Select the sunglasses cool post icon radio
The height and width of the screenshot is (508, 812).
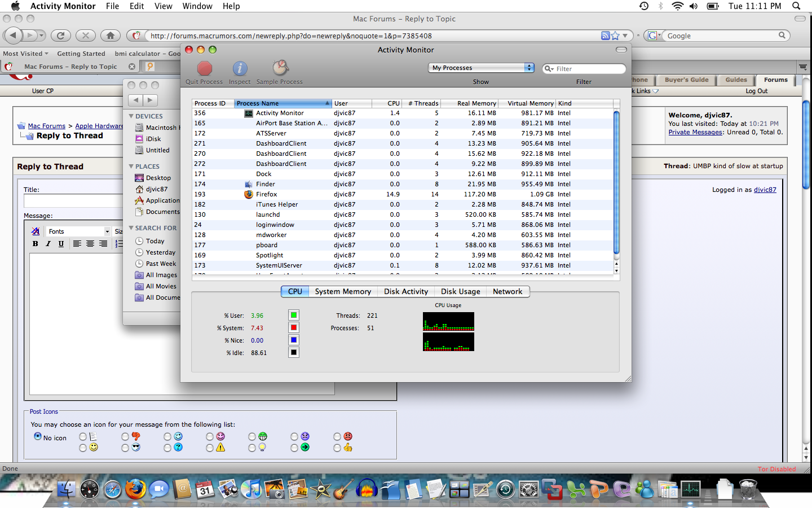(125, 448)
